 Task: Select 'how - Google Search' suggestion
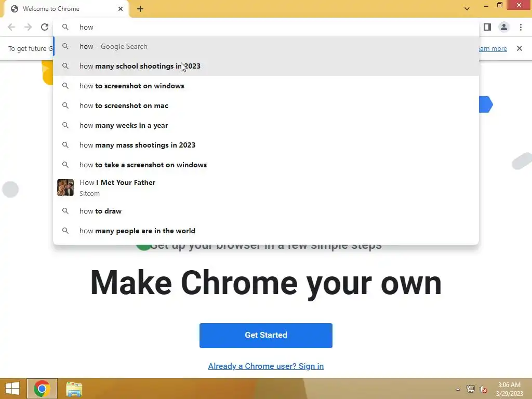[266, 46]
